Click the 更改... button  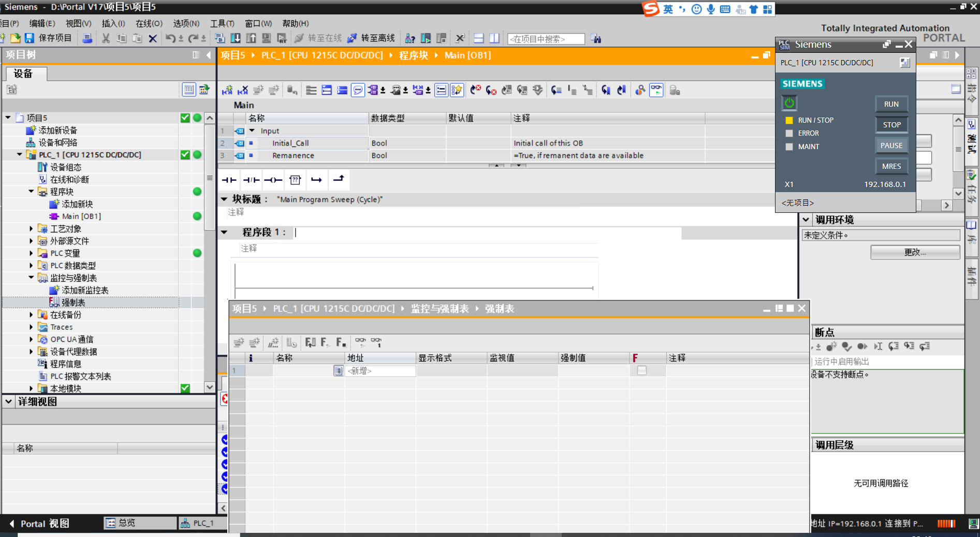[915, 252]
